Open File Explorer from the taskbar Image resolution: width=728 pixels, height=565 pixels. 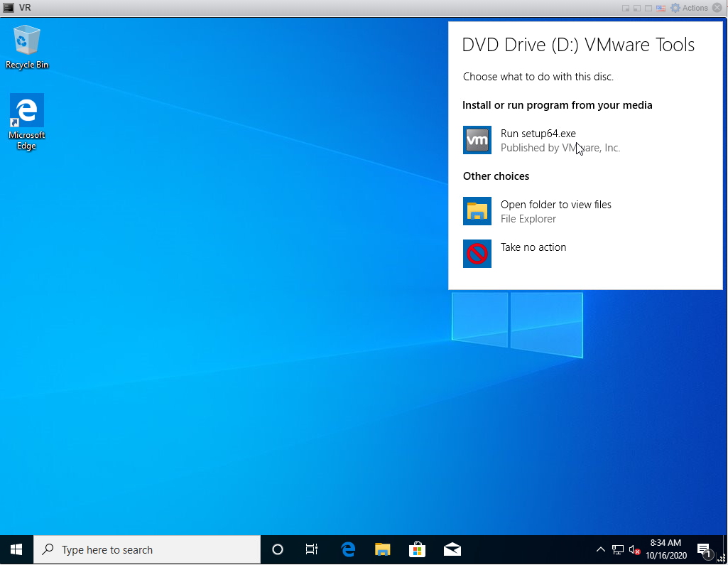[x=383, y=549]
